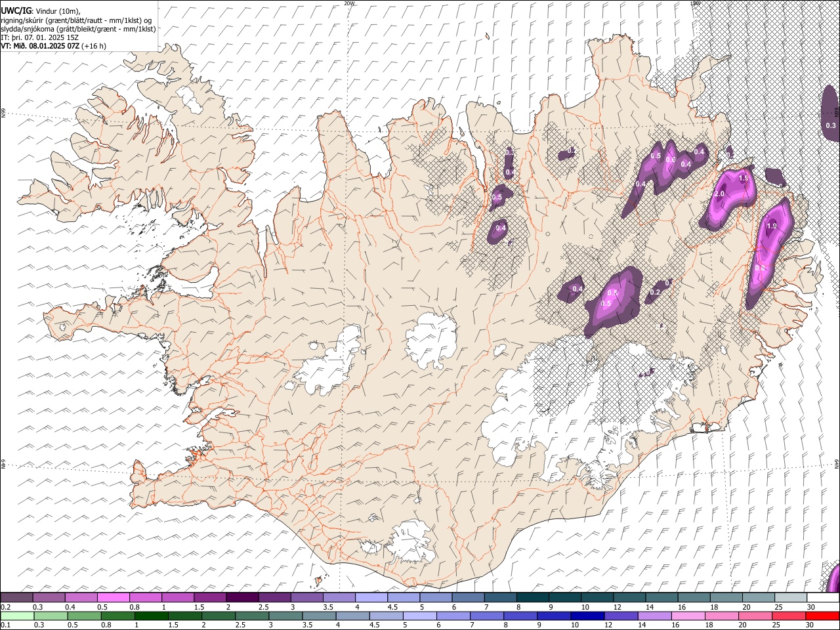The width and height of the screenshot is (840, 630).
Task: Click the '0.6' precipitation value on the map
Action: tap(671, 160)
